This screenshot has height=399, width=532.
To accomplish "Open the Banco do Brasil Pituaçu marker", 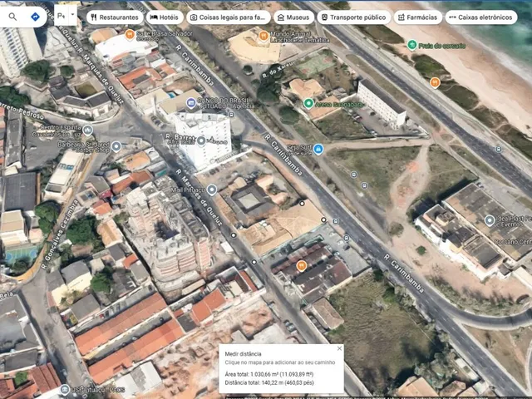I will pos(191,102).
